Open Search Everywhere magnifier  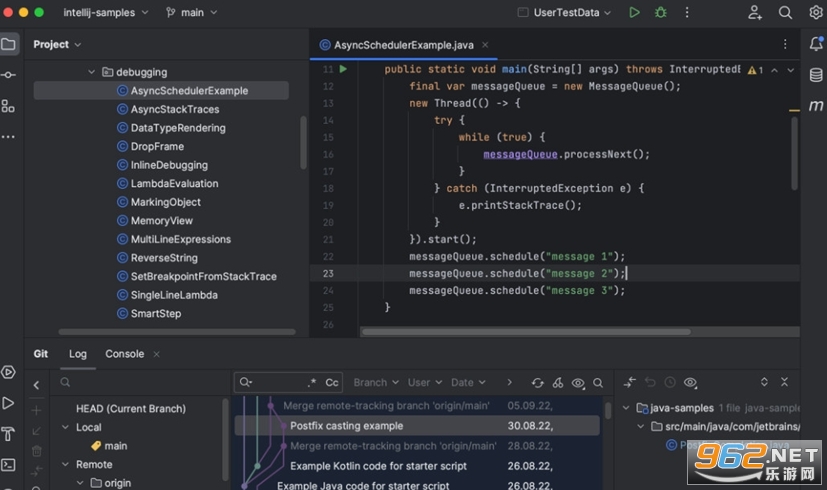[x=785, y=12]
